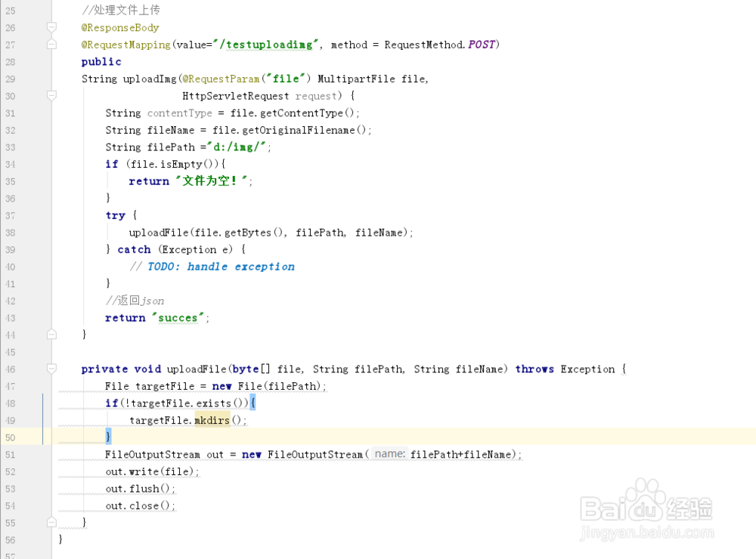Click the name: parameter hint
This screenshot has width=756, height=559.
click(x=389, y=454)
